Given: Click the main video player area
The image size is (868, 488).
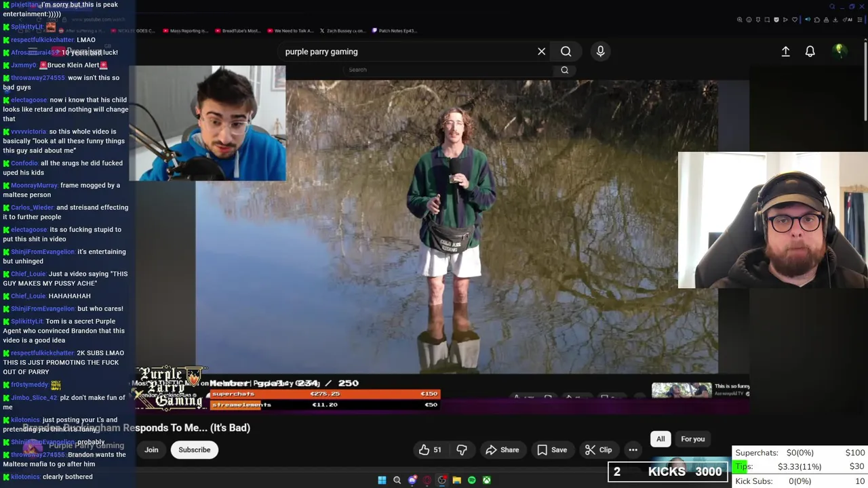Looking at the screenshot, I should 456,227.
